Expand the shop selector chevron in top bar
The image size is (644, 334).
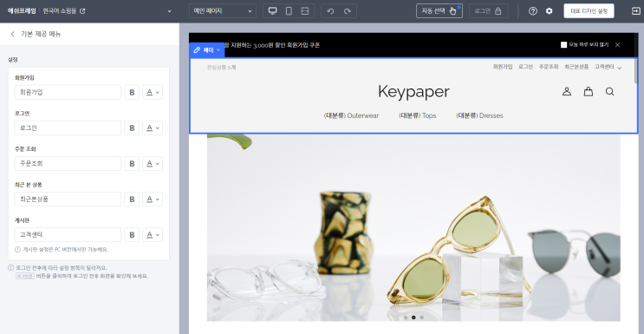click(x=169, y=11)
